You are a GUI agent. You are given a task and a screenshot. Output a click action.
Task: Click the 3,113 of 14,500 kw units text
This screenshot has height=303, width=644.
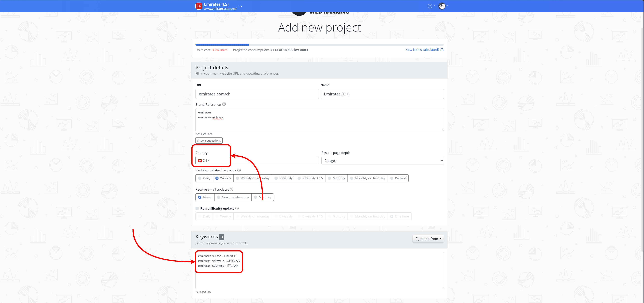tap(289, 50)
